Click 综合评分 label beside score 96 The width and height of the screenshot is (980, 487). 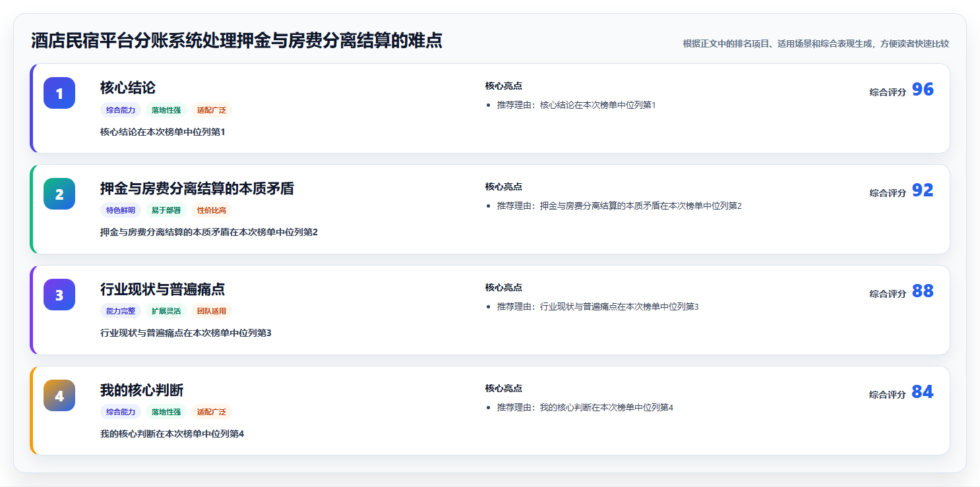888,92
